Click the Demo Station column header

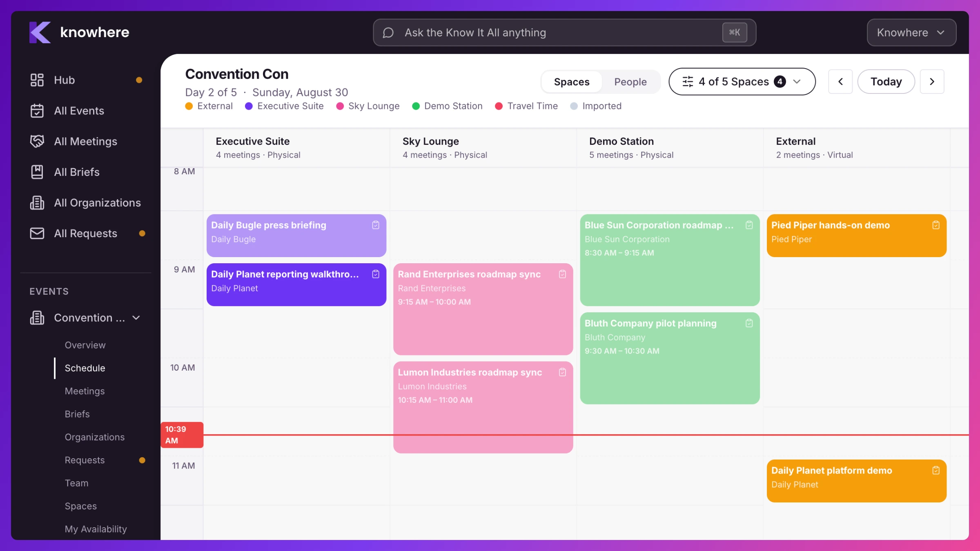click(x=670, y=148)
